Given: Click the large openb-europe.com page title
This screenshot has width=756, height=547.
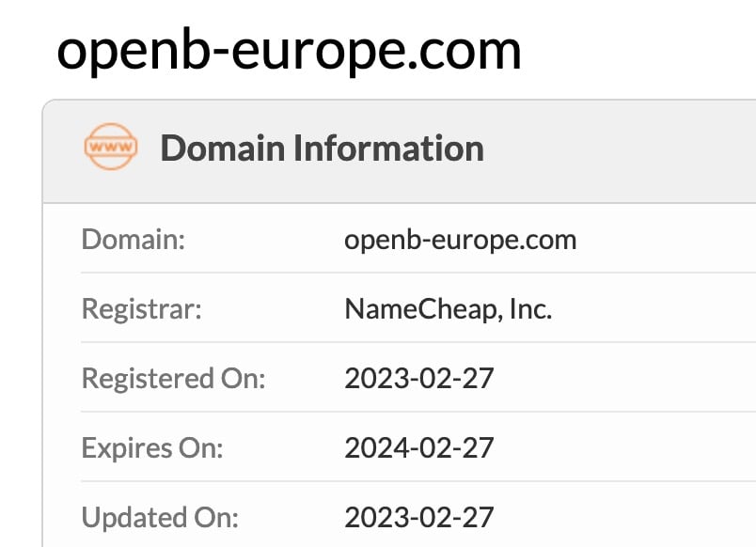Looking at the screenshot, I should 289,50.
